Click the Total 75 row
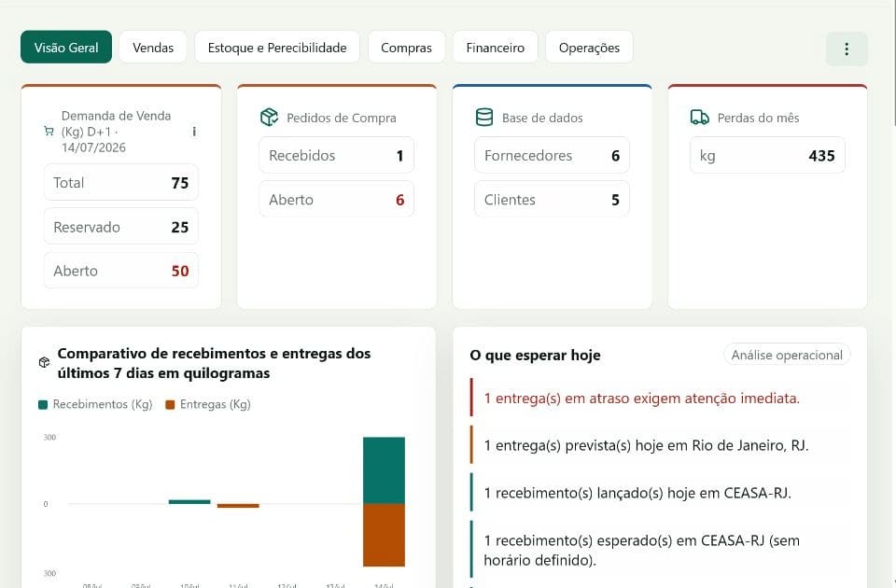The height and width of the screenshot is (588, 896). coord(121,183)
